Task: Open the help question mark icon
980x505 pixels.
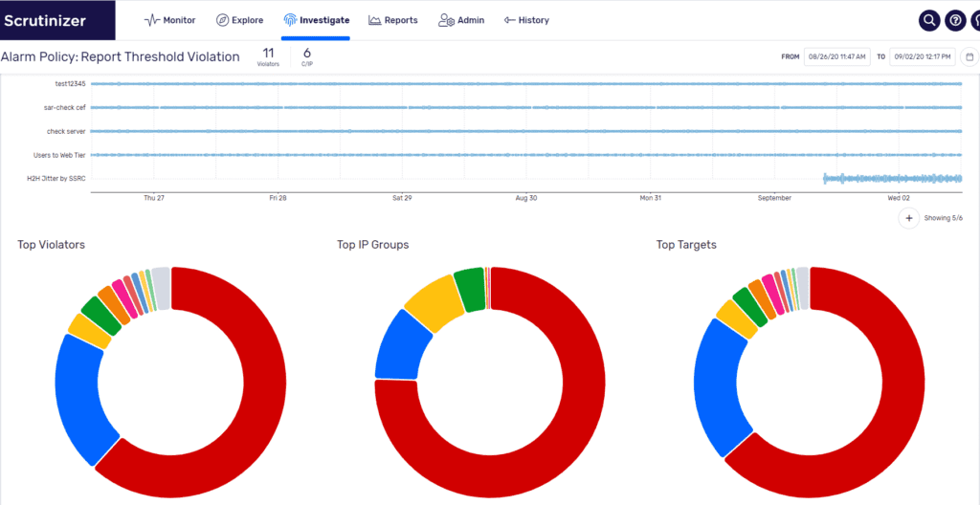Action: (955, 21)
